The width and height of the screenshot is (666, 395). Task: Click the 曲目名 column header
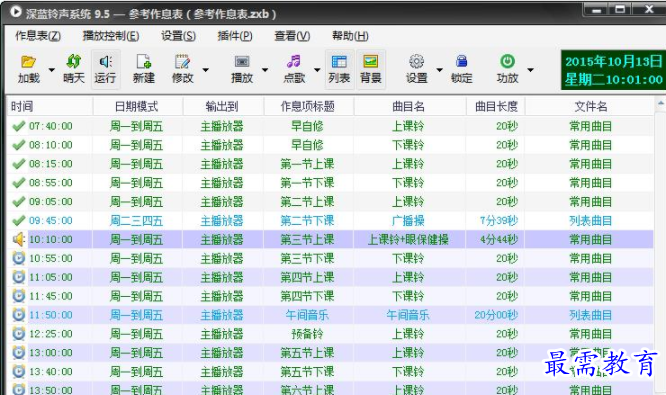(410, 107)
